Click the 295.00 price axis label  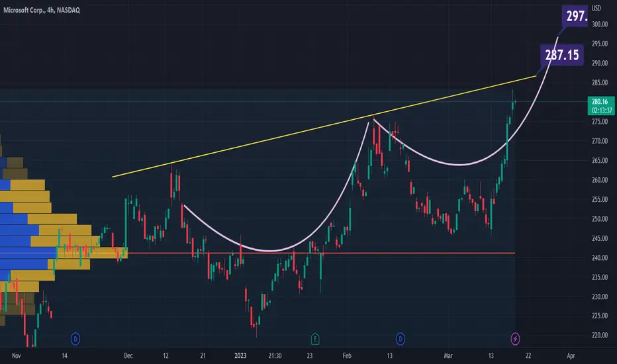click(600, 44)
